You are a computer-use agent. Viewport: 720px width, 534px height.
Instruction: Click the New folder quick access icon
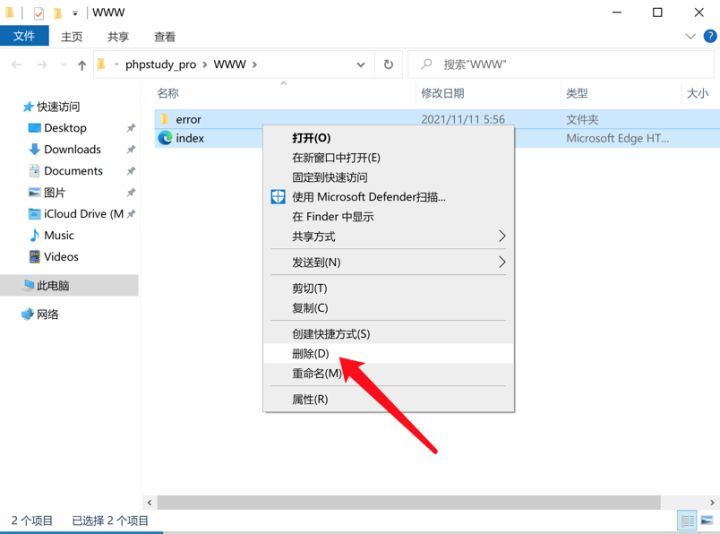point(58,13)
